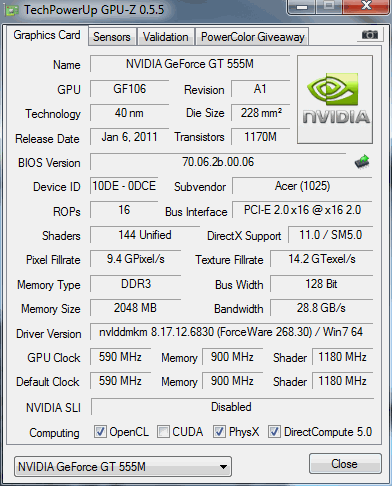Viewport: 392px width, 486px height.
Task: Enable the CUDA checkbox
Action: tap(163, 431)
